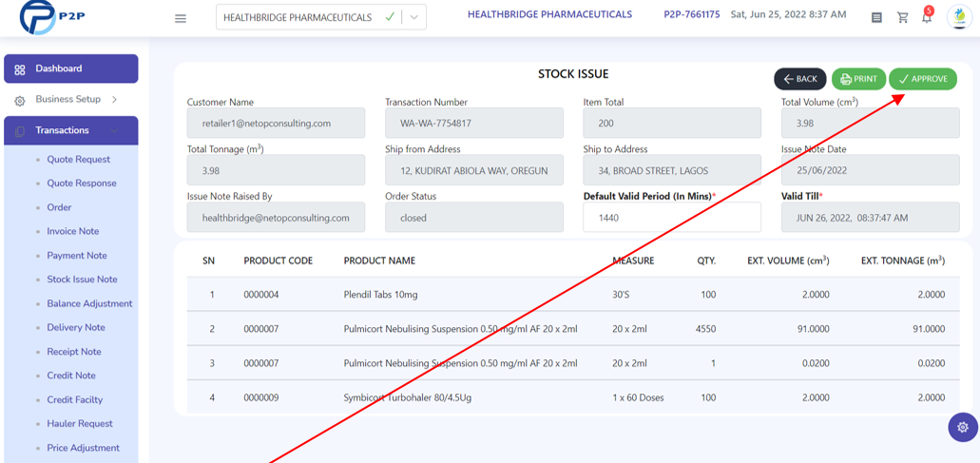Open Quote Response page
Screen dimensions: 980x463
pos(81,183)
